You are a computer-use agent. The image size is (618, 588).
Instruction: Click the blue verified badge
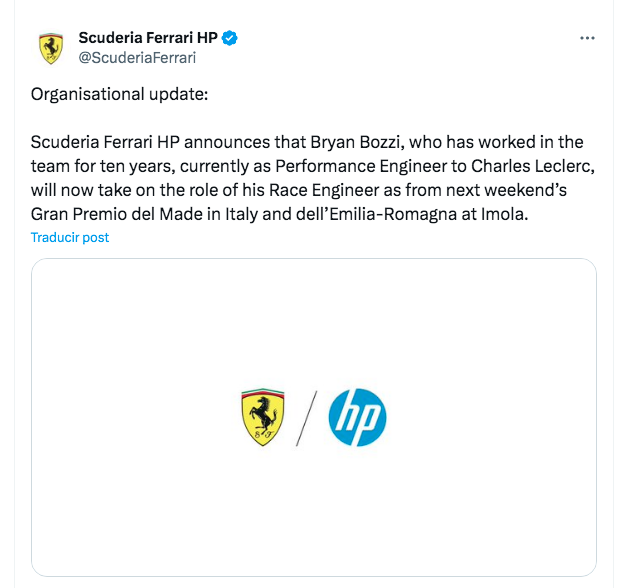pos(230,39)
